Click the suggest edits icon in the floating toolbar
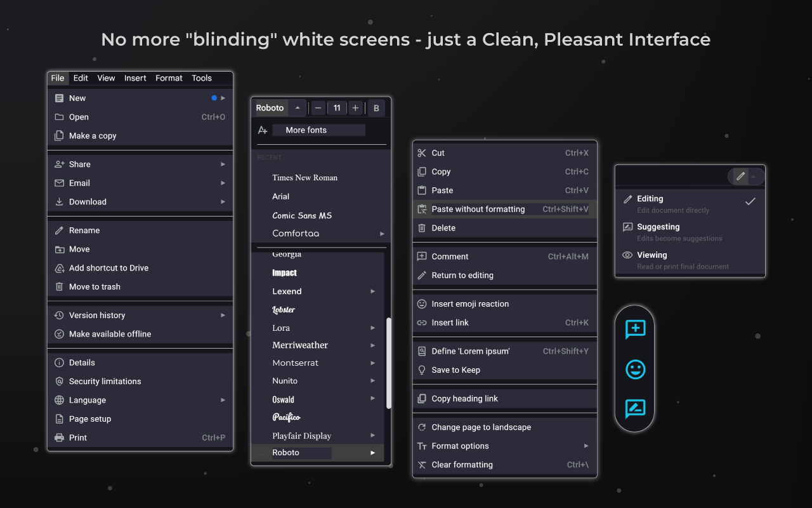The image size is (812, 508). [x=634, y=408]
